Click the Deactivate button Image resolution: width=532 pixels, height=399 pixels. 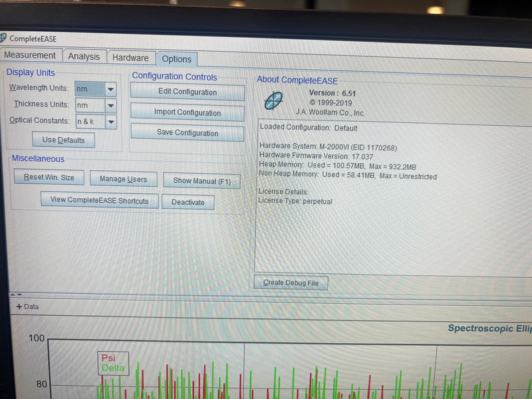click(188, 202)
